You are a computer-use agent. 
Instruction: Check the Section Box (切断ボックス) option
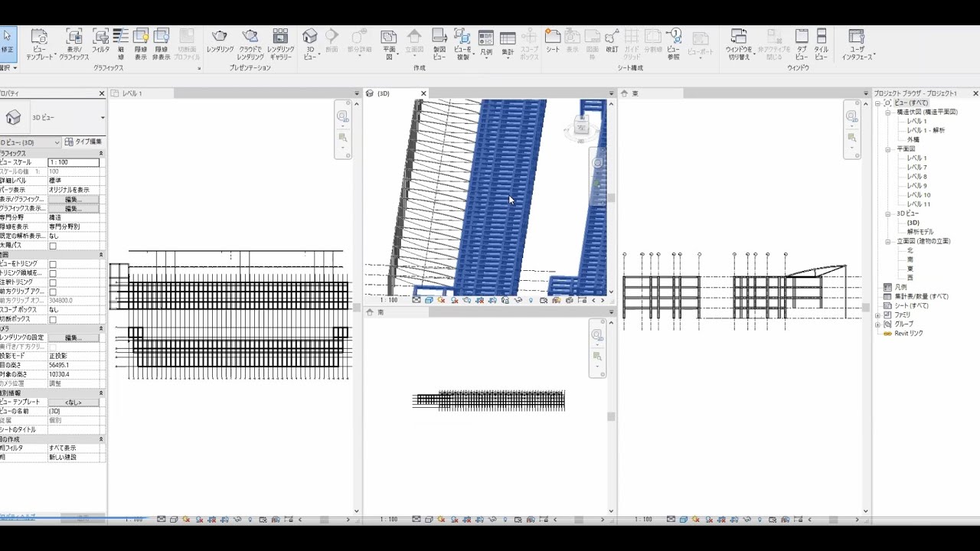tap(53, 319)
